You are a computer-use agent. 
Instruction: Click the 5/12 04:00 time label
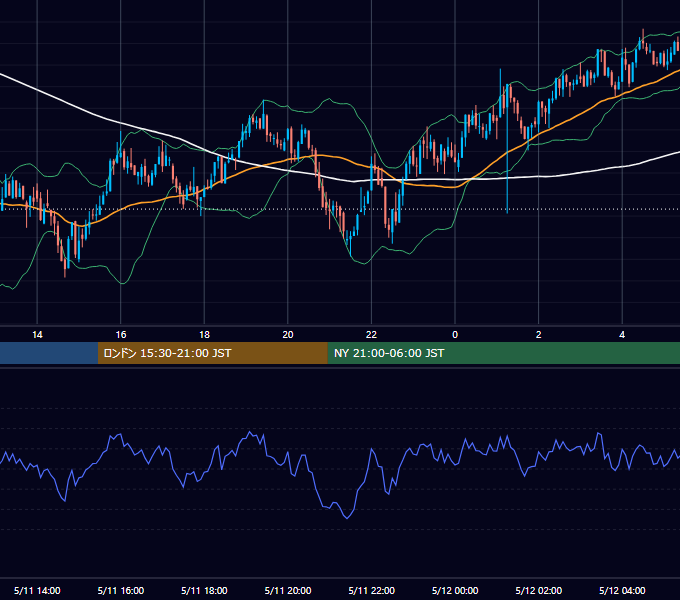622,590
